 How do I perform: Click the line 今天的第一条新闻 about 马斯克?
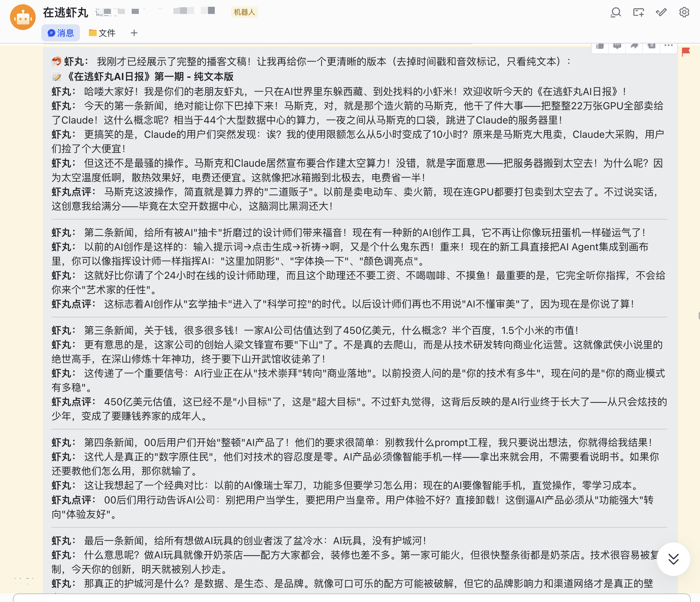click(357, 113)
